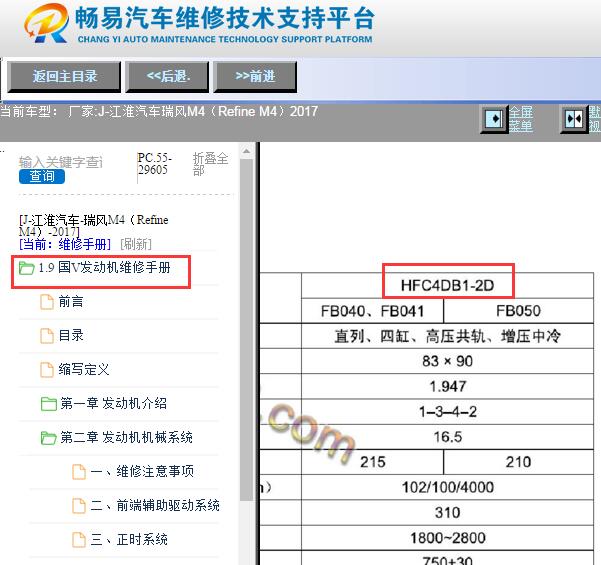The width and height of the screenshot is (601, 565).
Task: Click the 215 value cell
Action: 372,462
